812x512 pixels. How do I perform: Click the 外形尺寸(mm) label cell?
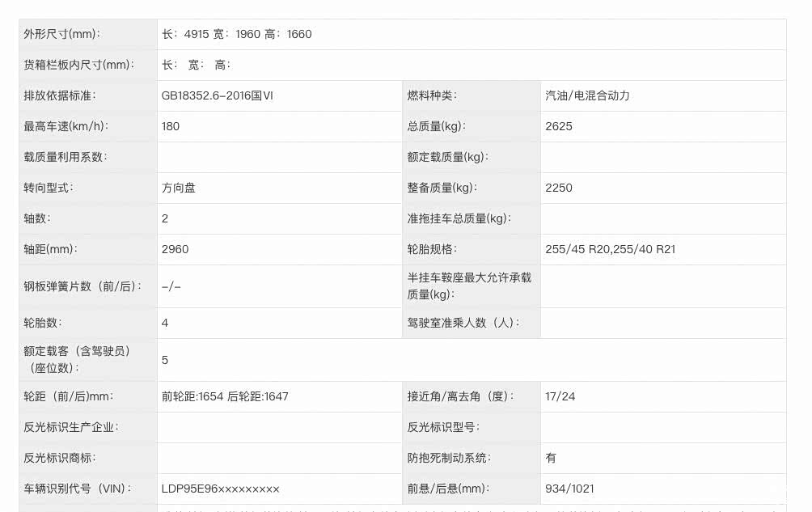tap(62, 34)
